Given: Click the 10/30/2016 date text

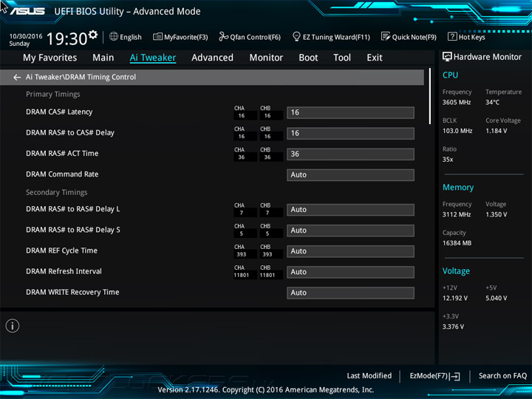Looking at the screenshot, I should tap(26, 36).
